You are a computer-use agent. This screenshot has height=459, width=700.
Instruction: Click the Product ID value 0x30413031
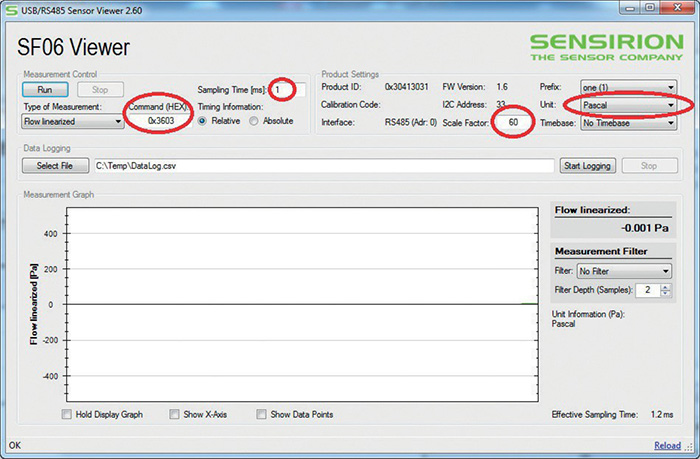click(x=407, y=87)
